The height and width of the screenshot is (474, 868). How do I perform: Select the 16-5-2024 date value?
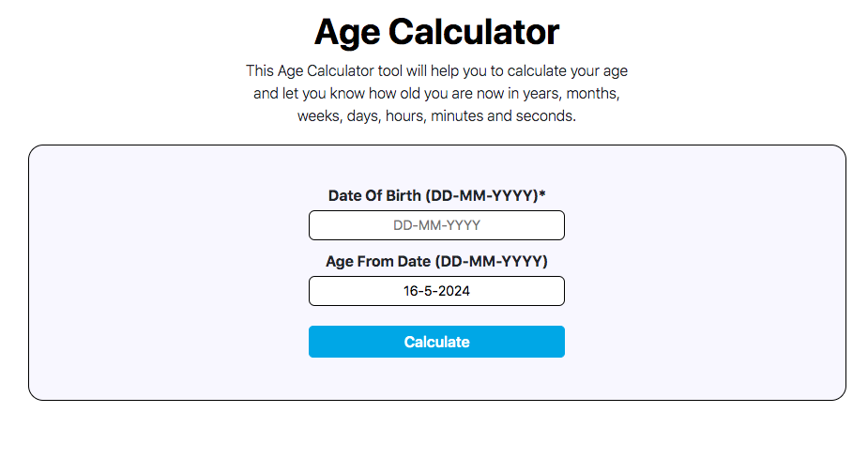point(436,291)
